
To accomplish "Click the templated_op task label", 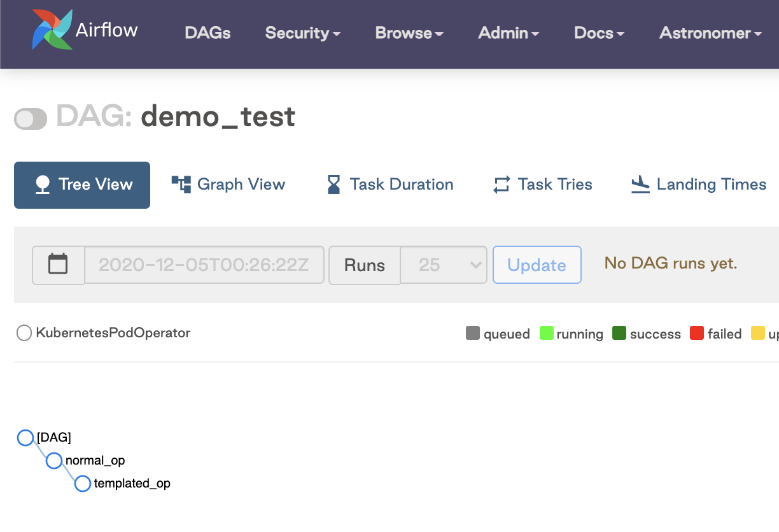I will point(132,484).
